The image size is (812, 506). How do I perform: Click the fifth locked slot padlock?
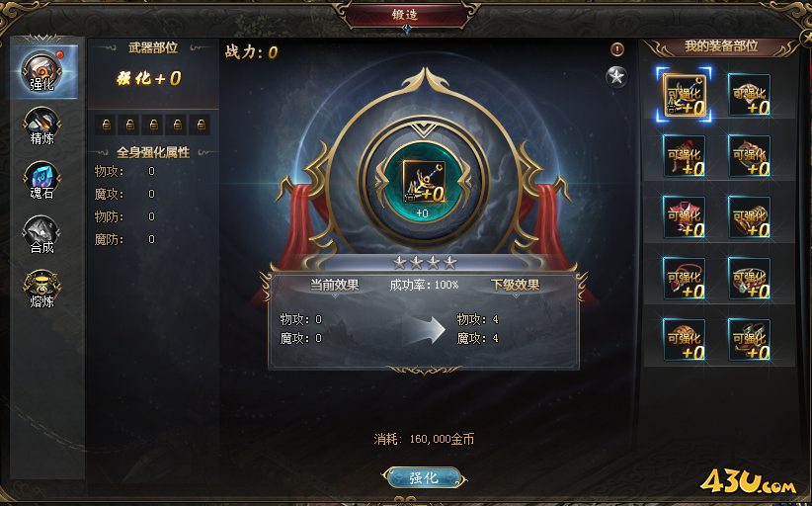[201, 125]
